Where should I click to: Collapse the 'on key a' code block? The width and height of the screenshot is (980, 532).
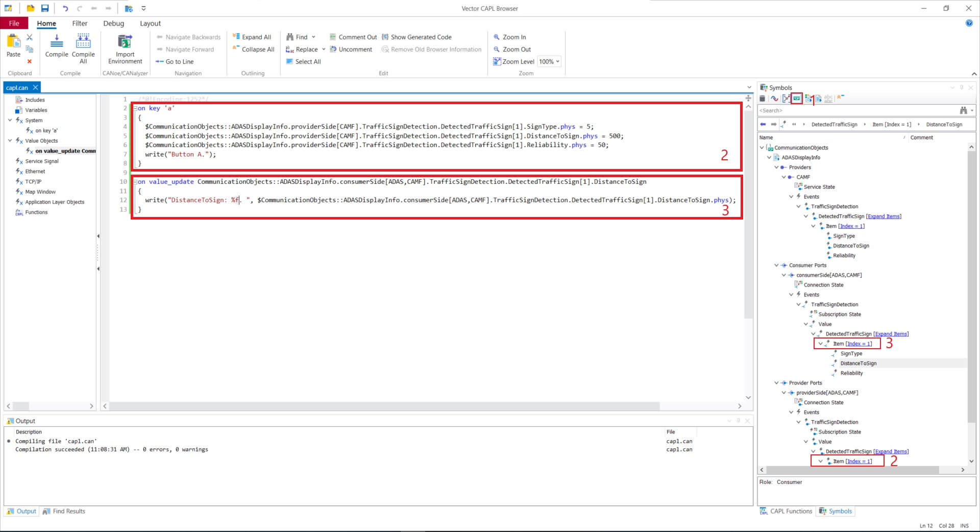[135, 108]
